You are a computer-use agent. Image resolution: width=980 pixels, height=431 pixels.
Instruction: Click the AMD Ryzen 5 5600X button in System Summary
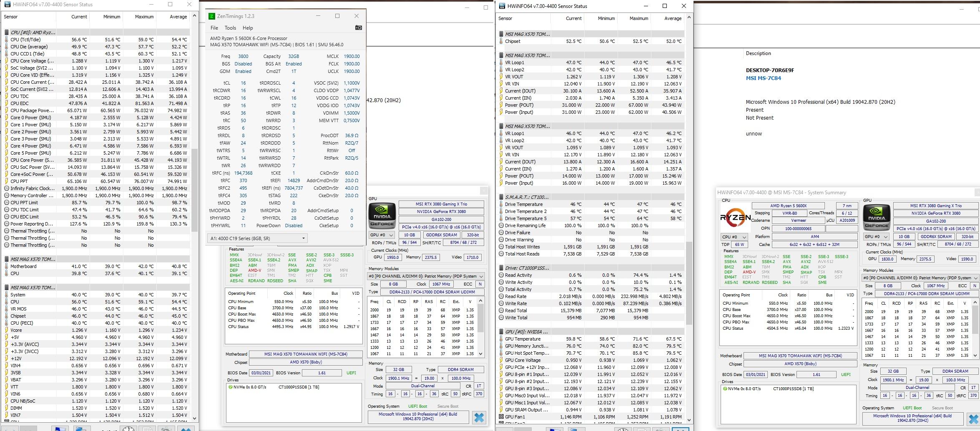click(788, 206)
